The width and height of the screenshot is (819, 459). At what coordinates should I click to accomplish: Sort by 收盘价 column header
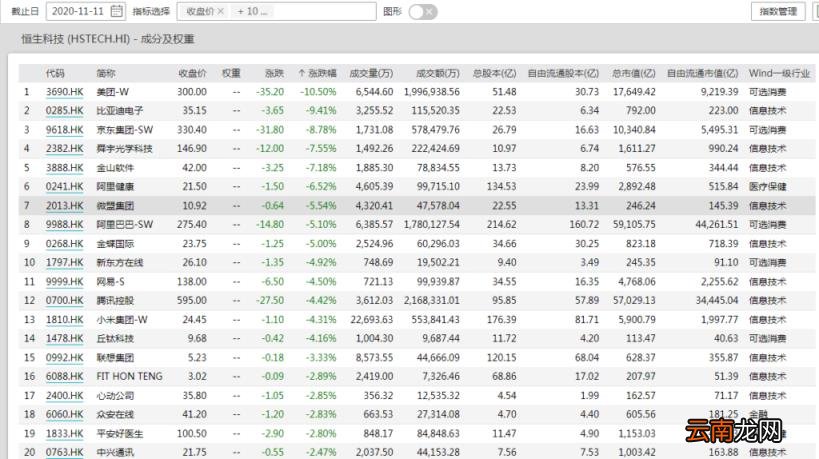(192, 73)
